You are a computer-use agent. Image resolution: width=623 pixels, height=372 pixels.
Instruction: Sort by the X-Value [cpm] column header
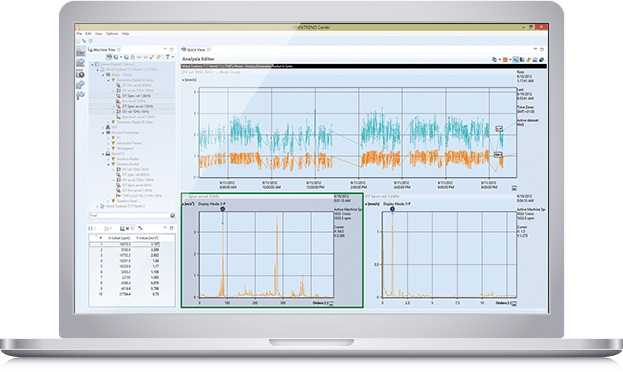coord(119,238)
